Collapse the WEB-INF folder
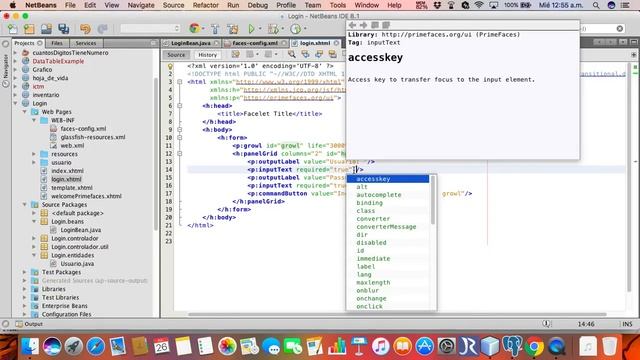Viewport: 640px width, 360px height. tap(34, 120)
